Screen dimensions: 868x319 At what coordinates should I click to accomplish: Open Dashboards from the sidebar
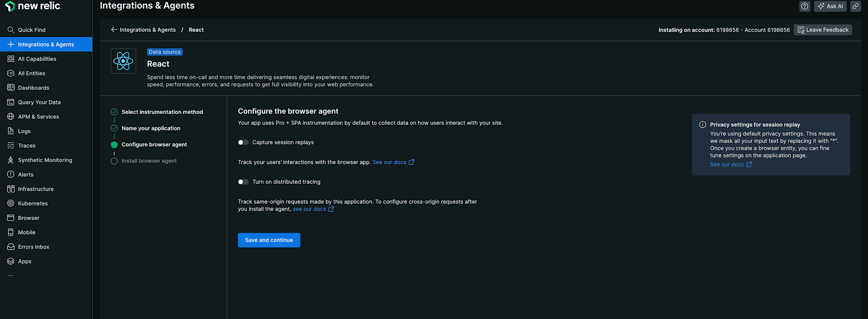(x=46, y=88)
